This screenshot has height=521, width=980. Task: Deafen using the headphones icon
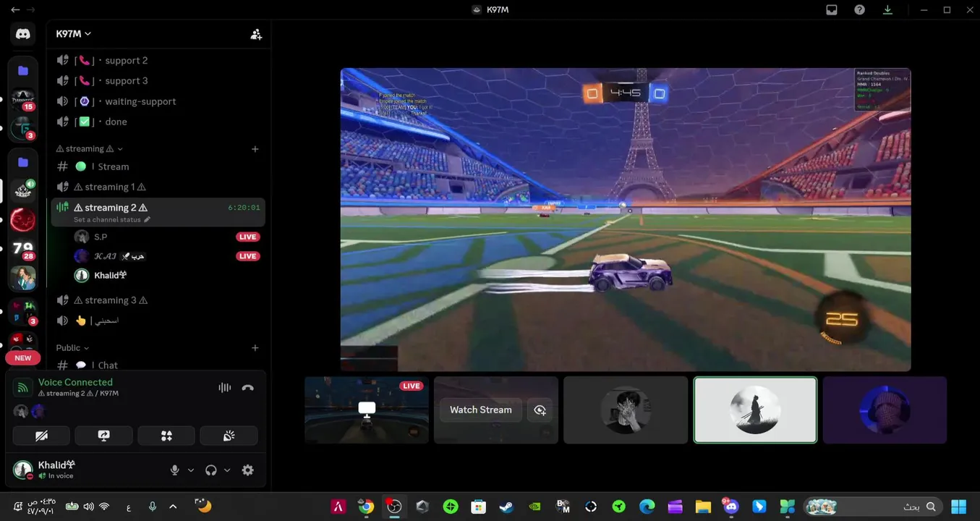click(x=210, y=470)
